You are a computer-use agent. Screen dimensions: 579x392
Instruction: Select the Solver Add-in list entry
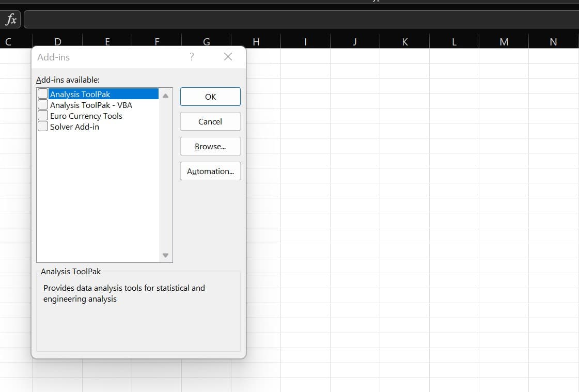click(x=74, y=127)
